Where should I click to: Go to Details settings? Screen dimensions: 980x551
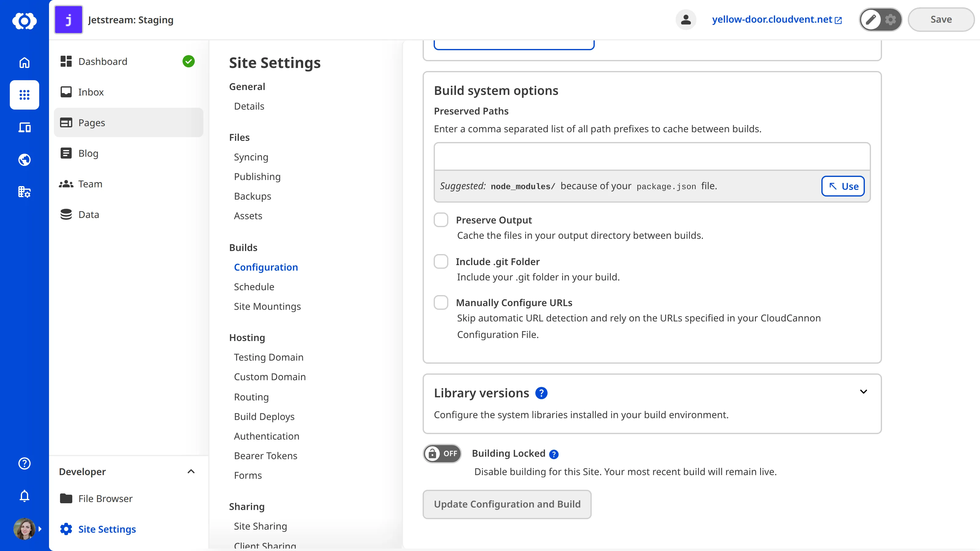[x=249, y=106]
